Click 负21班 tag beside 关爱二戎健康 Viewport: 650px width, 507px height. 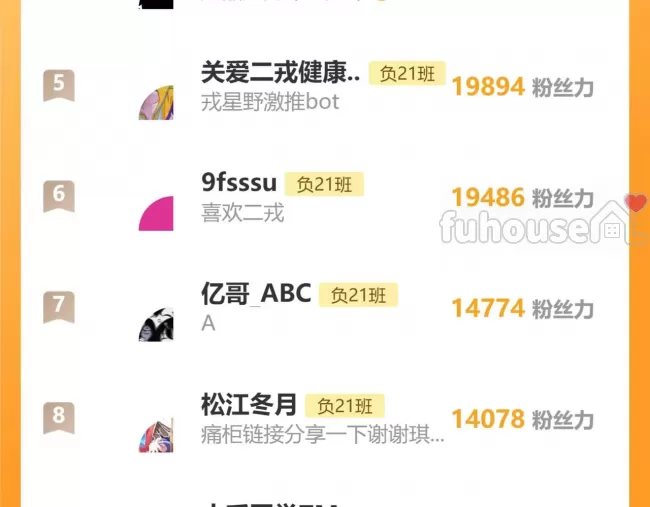[x=407, y=73]
